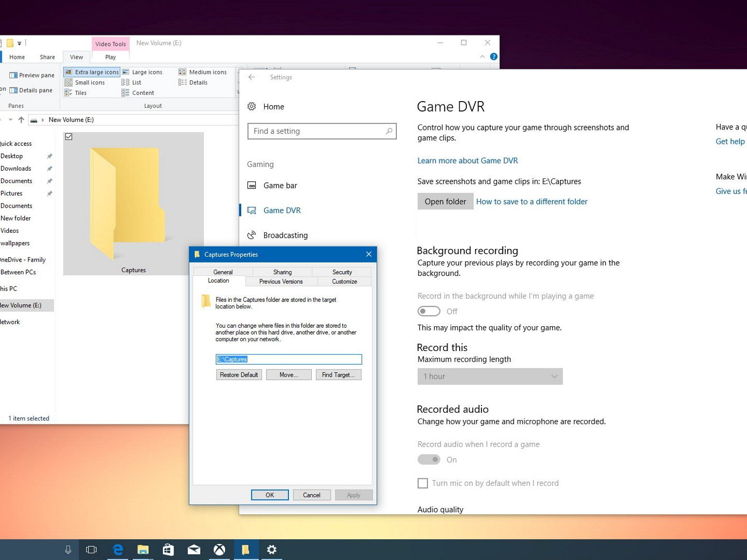Click Learn more about Game DVR

[x=467, y=160]
